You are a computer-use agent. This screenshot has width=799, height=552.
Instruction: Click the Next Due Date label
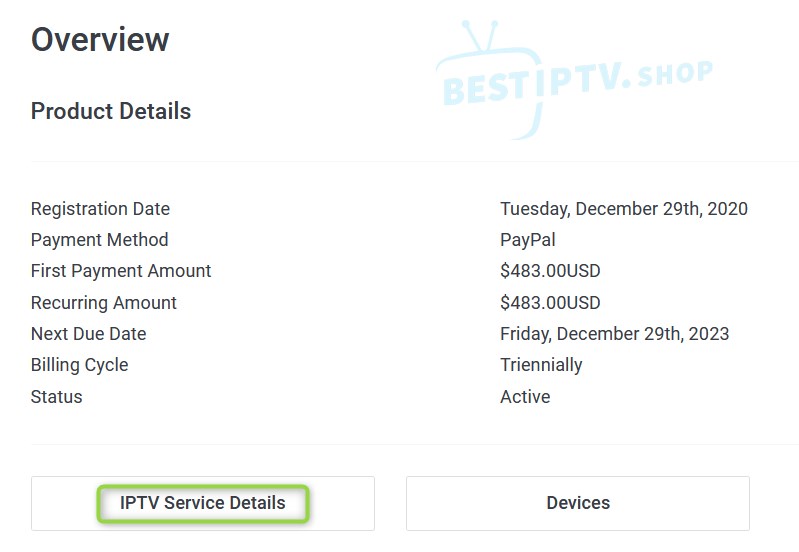(88, 334)
